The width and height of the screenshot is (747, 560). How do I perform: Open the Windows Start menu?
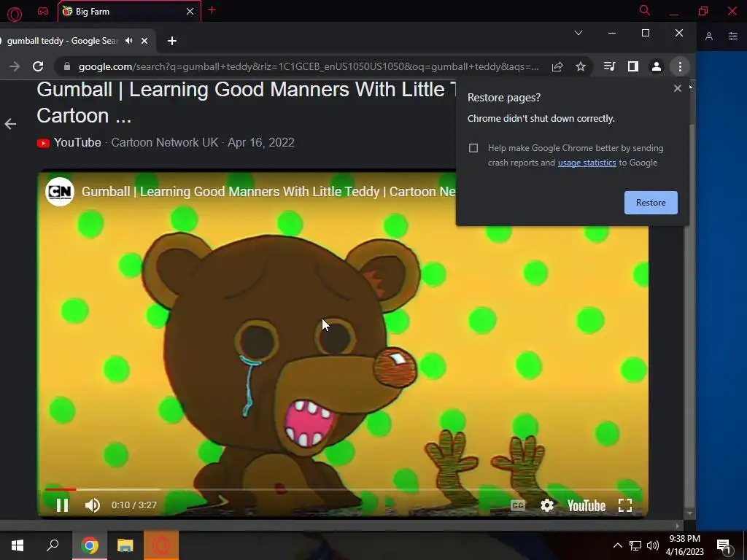[x=18, y=545]
